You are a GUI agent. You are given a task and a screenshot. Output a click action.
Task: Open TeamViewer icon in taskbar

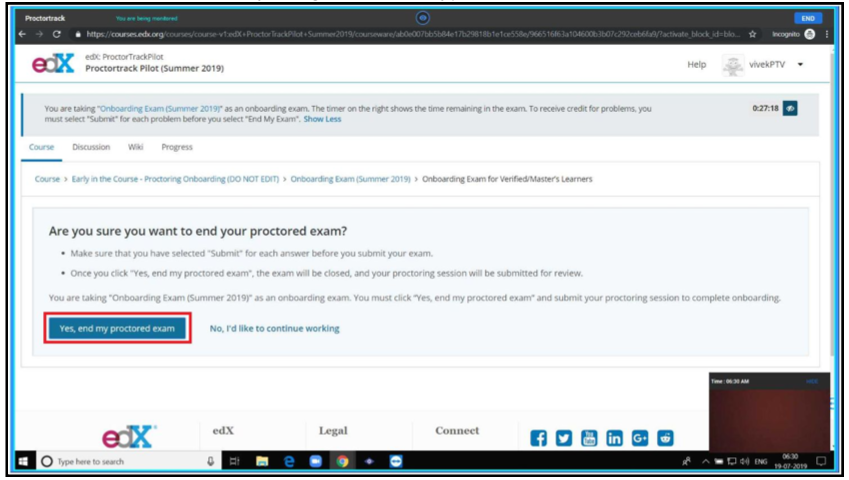click(x=396, y=462)
